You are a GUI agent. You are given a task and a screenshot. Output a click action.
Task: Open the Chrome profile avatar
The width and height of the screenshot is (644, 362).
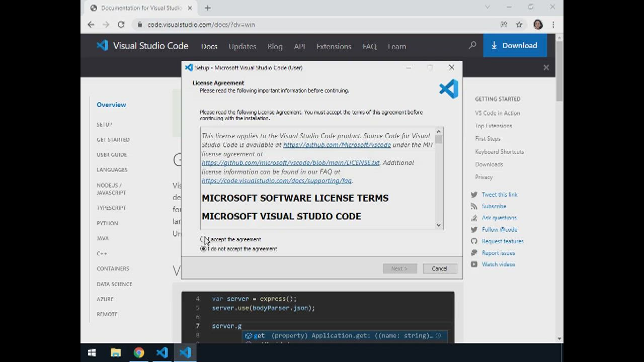pyautogui.click(x=538, y=25)
